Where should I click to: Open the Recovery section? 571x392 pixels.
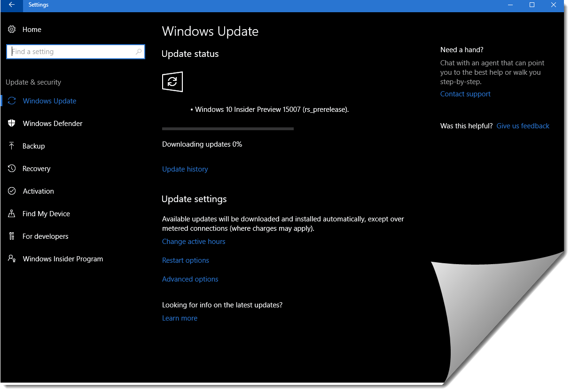click(x=37, y=169)
